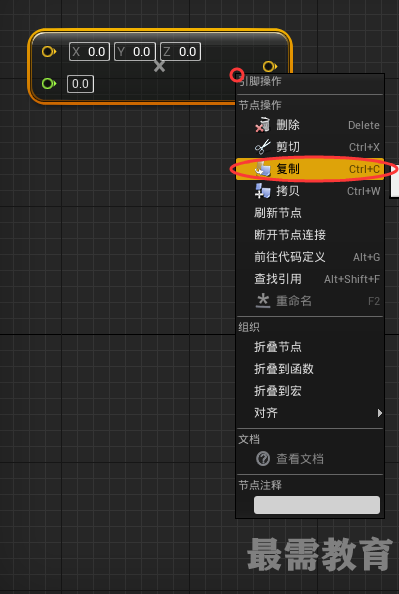Image resolution: width=399 pixels, height=594 pixels.
Task: Click the question mark icon beside 查看文档
Action: (x=263, y=459)
